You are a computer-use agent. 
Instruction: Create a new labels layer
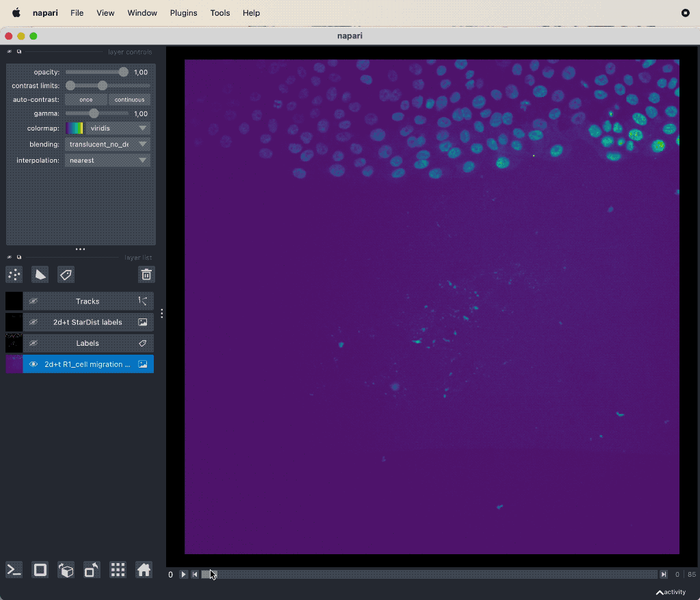tap(66, 275)
